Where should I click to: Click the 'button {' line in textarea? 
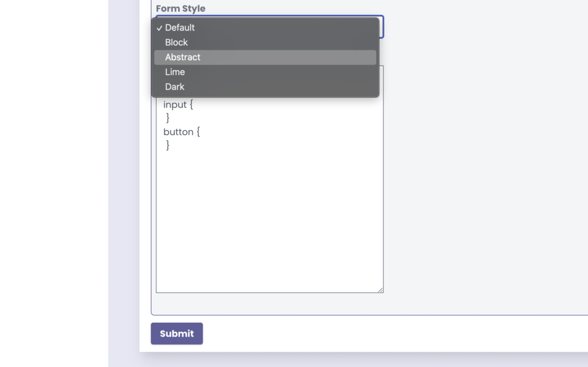181,132
